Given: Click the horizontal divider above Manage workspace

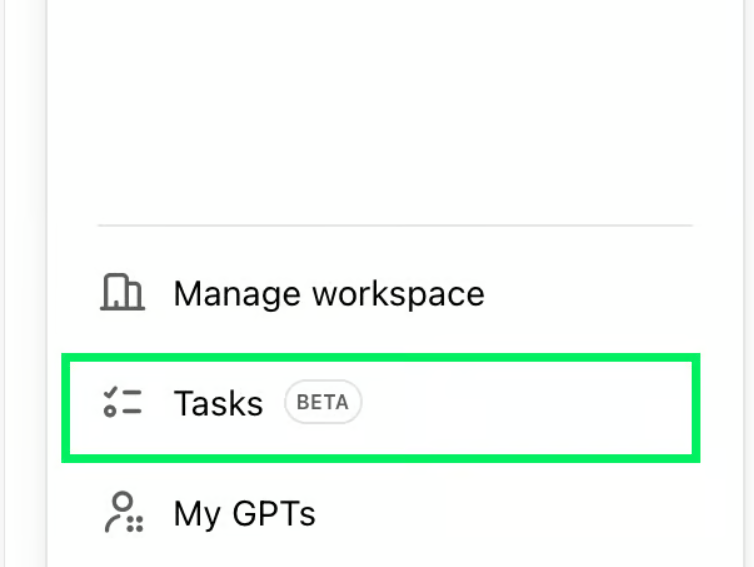Looking at the screenshot, I should [395, 225].
